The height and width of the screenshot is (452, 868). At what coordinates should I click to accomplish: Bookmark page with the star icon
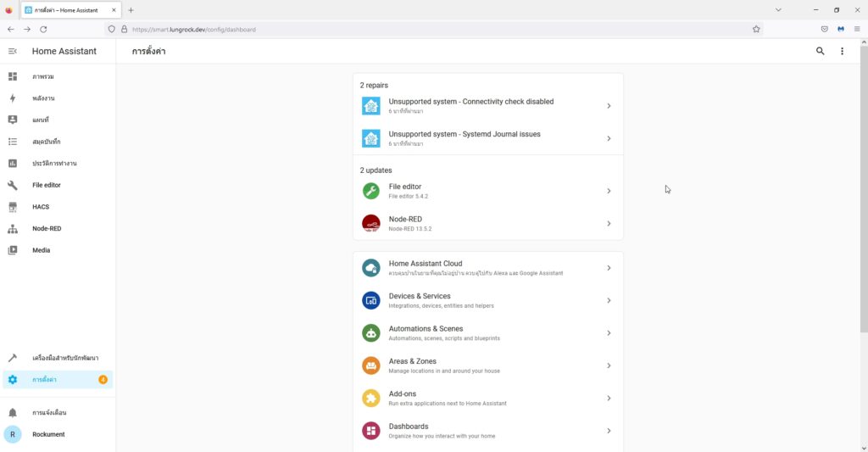tap(756, 30)
